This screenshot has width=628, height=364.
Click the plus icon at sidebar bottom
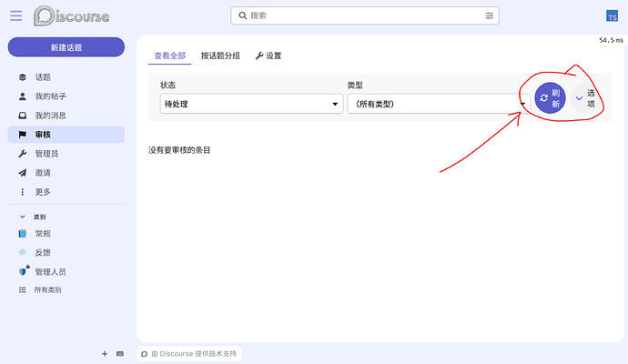tap(105, 354)
